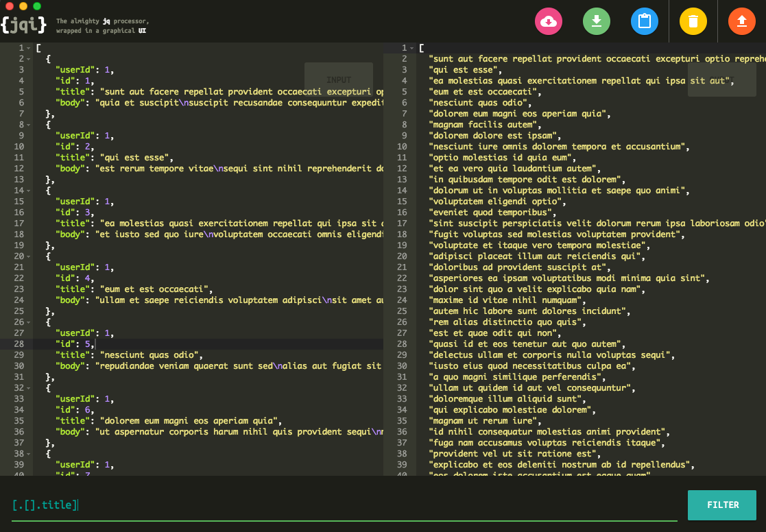Fold the object starting at input line 26
766x532 pixels.
[28, 322]
